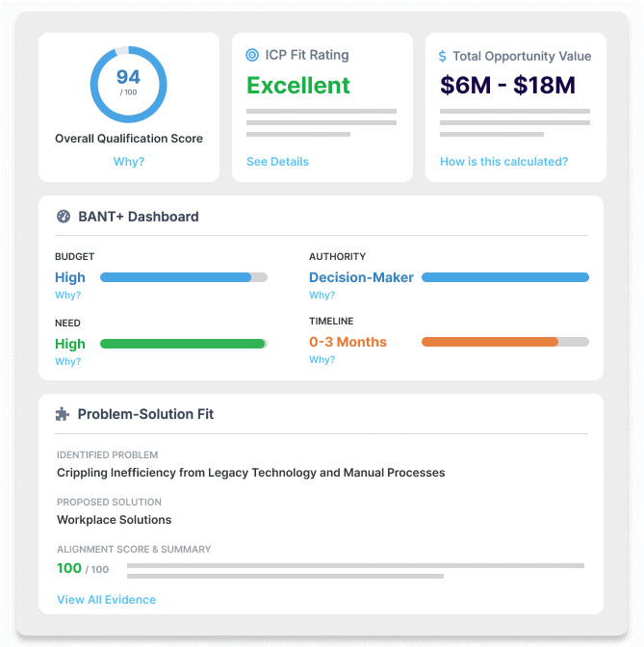The width and height of the screenshot is (644, 647).
Task: Click 'Why?' under Timeline 0-3 Months
Action: click(x=322, y=360)
